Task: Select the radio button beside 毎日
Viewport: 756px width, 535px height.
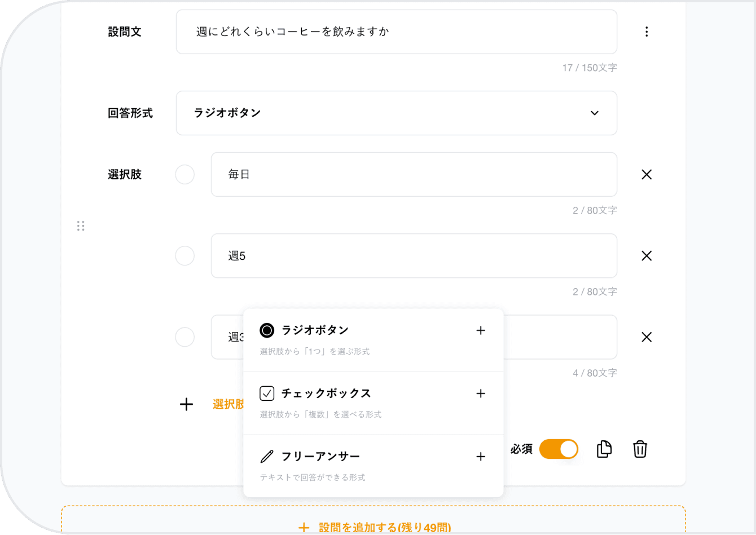Action: 184,175
